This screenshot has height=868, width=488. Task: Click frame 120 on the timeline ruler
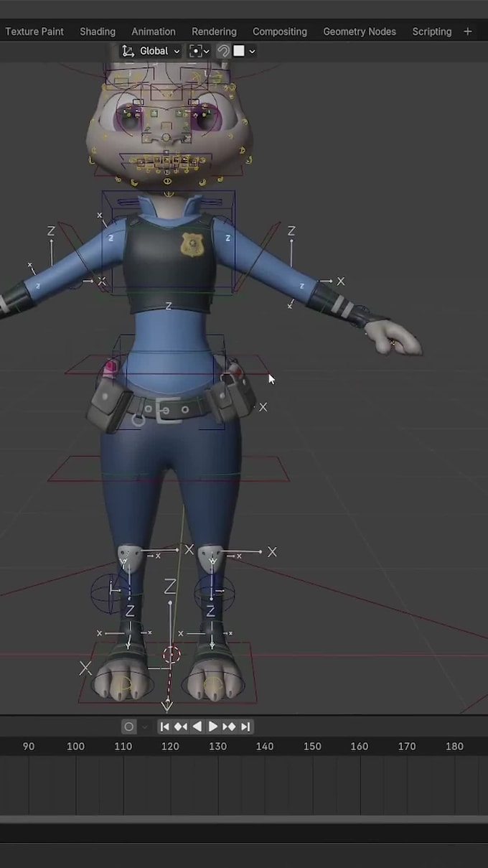click(x=170, y=746)
